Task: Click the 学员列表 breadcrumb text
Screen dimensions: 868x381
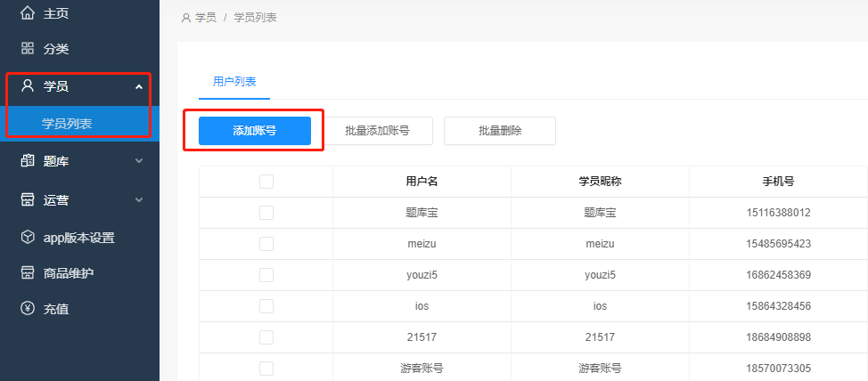Action: [x=255, y=18]
